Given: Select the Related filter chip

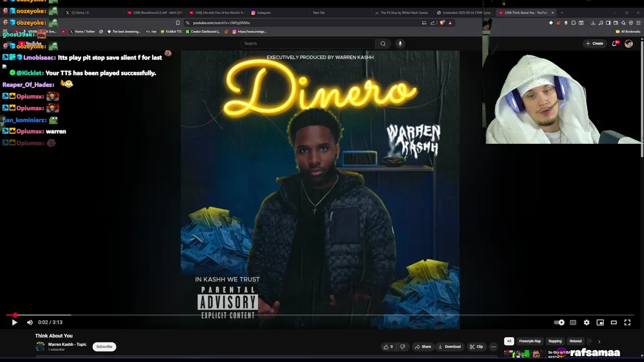Looking at the screenshot, I should pyautogui.click(x=576, y=341).
